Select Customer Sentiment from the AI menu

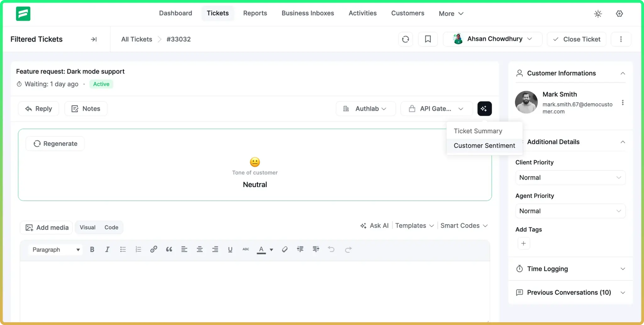click(x=484, y=146)
